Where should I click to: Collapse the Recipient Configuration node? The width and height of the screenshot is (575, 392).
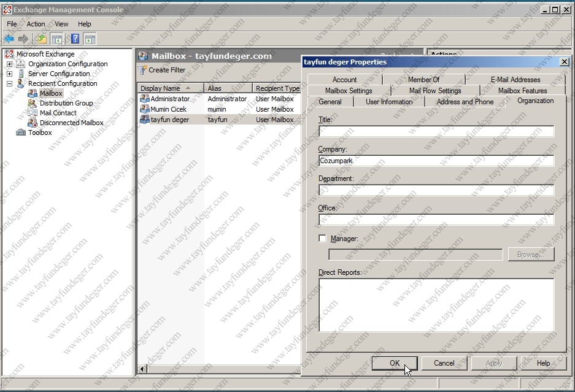coord(10,83)
